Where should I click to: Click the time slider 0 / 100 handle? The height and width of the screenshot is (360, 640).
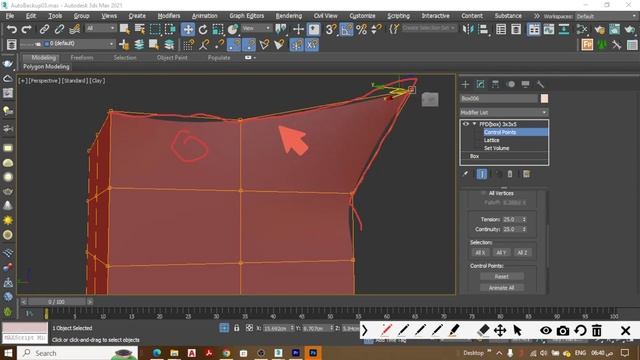click(x=56, y=302)
